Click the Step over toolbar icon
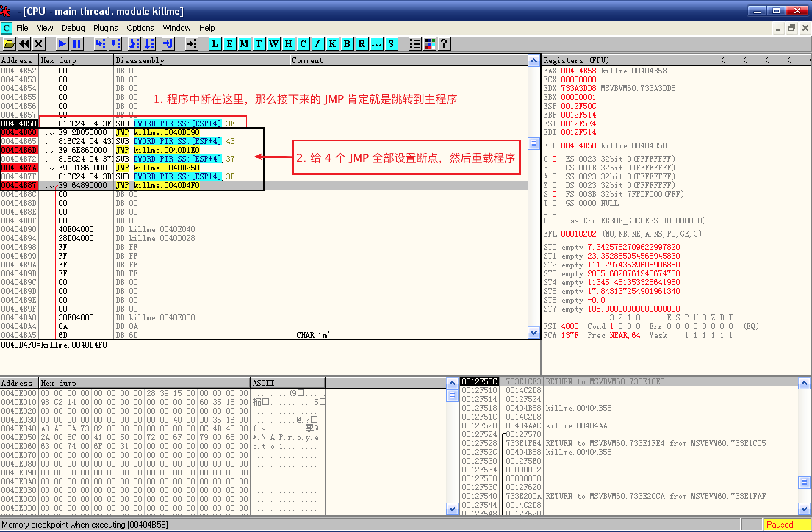The image size is (812, 532). point(115,44)
